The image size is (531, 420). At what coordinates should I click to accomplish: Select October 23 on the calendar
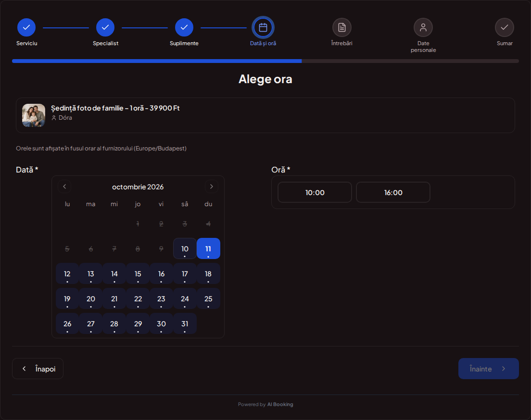pos(161,299)
